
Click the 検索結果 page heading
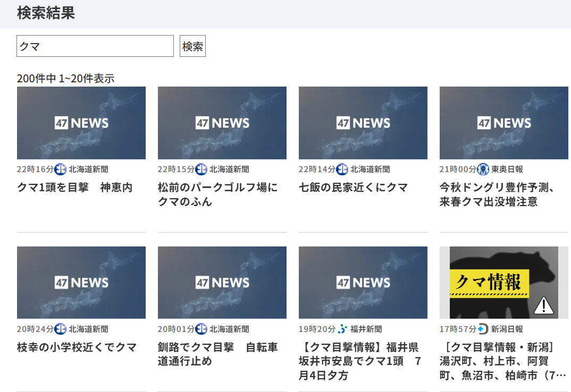46,13
